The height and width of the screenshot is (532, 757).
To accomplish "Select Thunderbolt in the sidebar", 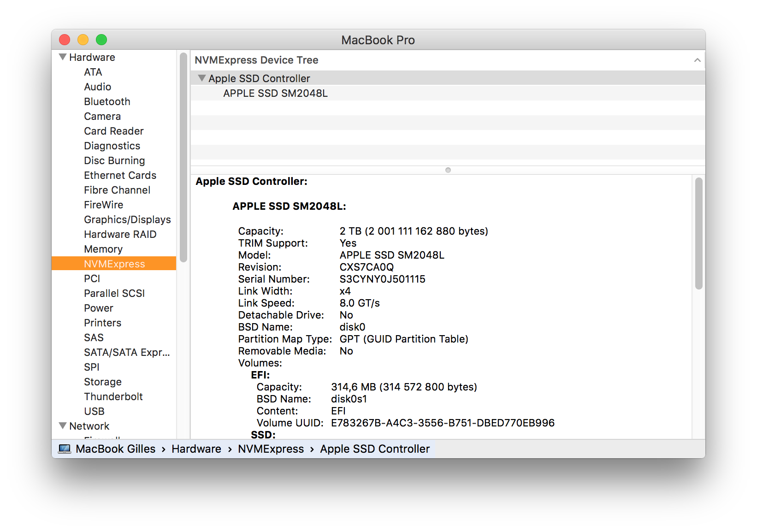I will pyautogui.click(x=113, y=396).
